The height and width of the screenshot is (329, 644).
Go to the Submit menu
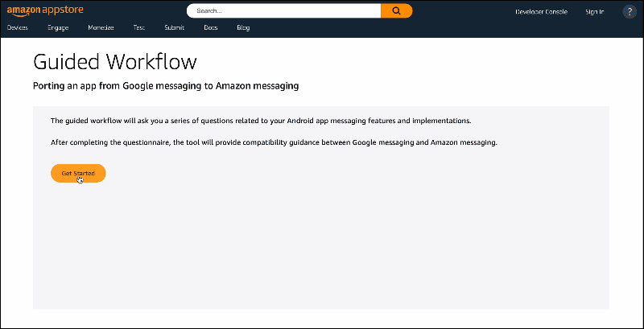tap(174, 27)
